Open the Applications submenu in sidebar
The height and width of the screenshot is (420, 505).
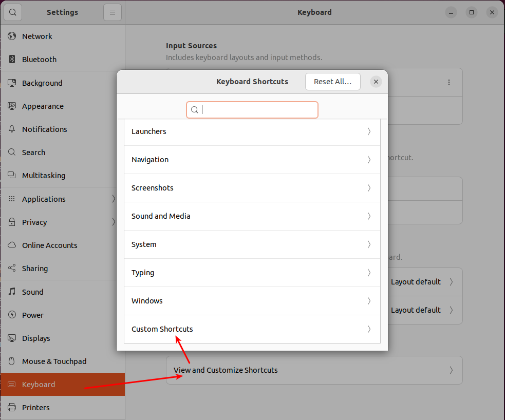[x=62, y=199]
